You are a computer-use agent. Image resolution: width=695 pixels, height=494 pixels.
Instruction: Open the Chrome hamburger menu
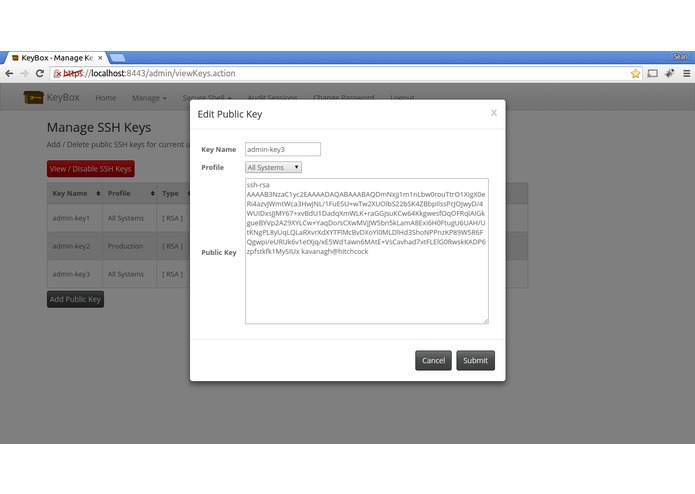coord(687,74)
